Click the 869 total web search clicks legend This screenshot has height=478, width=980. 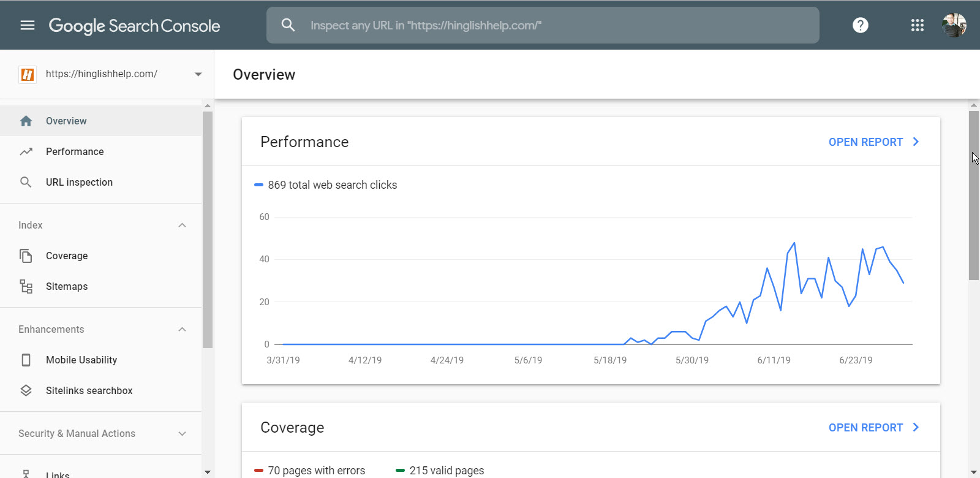pos(326,185)
